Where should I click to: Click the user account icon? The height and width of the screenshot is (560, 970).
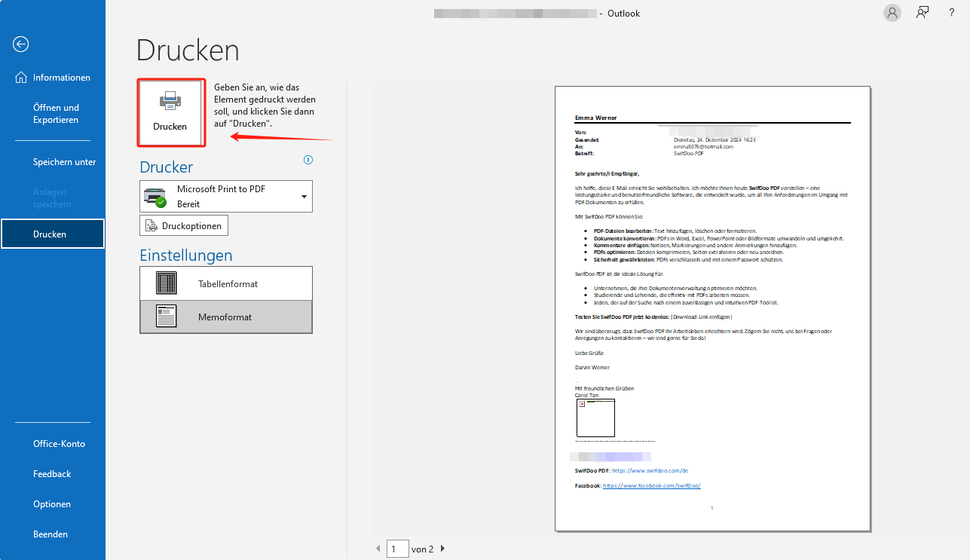(x=893, y=13)
